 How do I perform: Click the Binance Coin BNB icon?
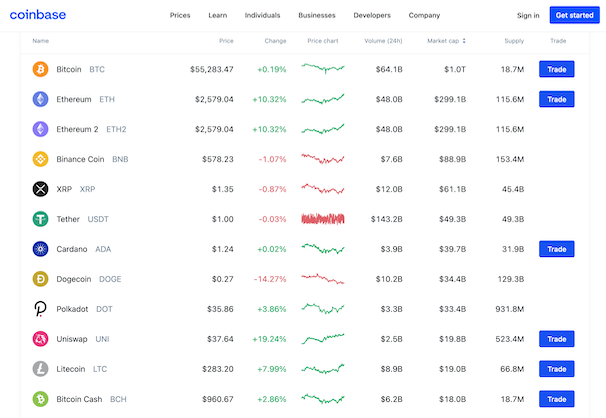coord(40,159)
